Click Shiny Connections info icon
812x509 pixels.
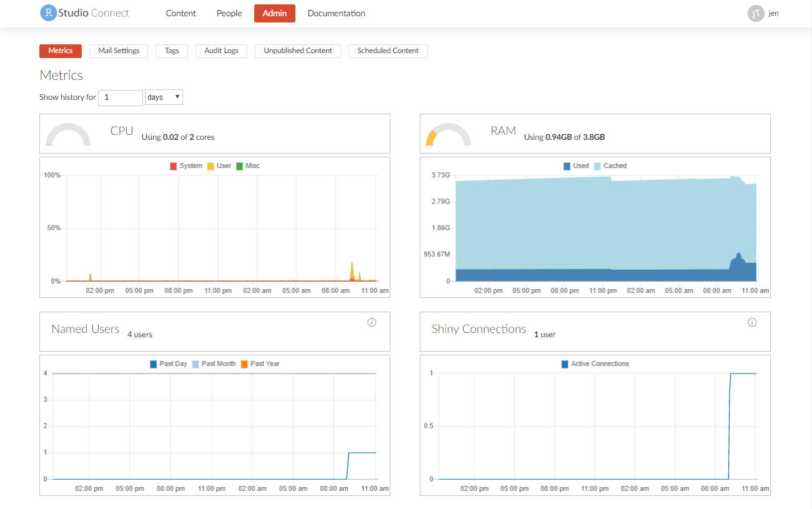tap(752, 322)
